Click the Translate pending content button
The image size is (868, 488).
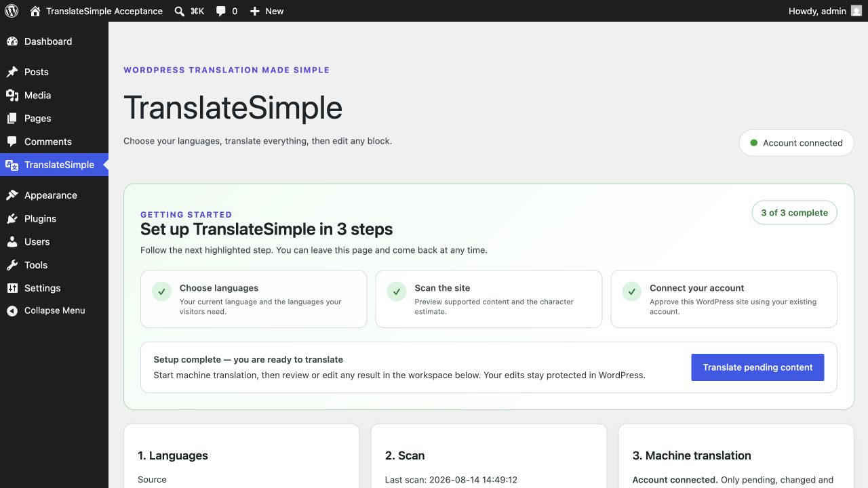757,367
